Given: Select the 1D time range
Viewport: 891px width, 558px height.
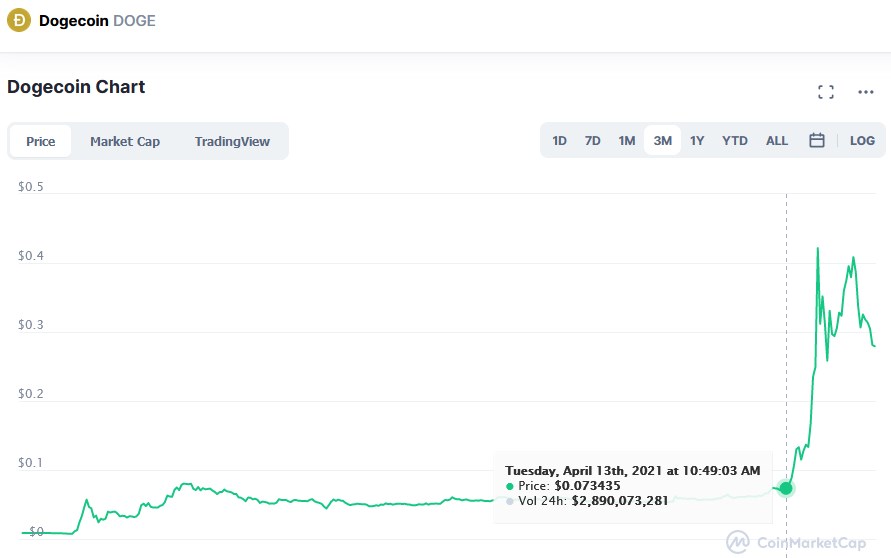Looking at the screenshot, I should (559, 140).
